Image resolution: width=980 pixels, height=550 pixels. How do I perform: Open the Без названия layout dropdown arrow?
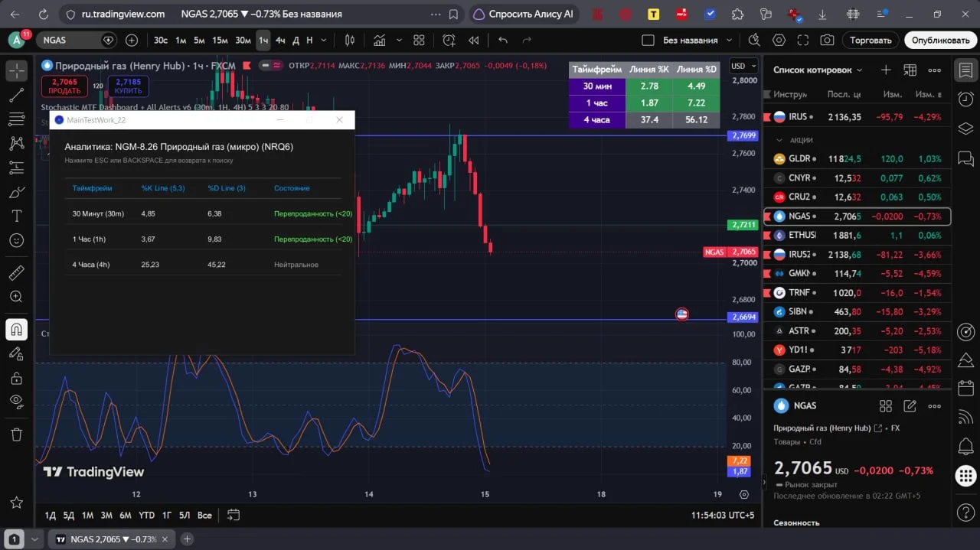(x=729, y=41)
